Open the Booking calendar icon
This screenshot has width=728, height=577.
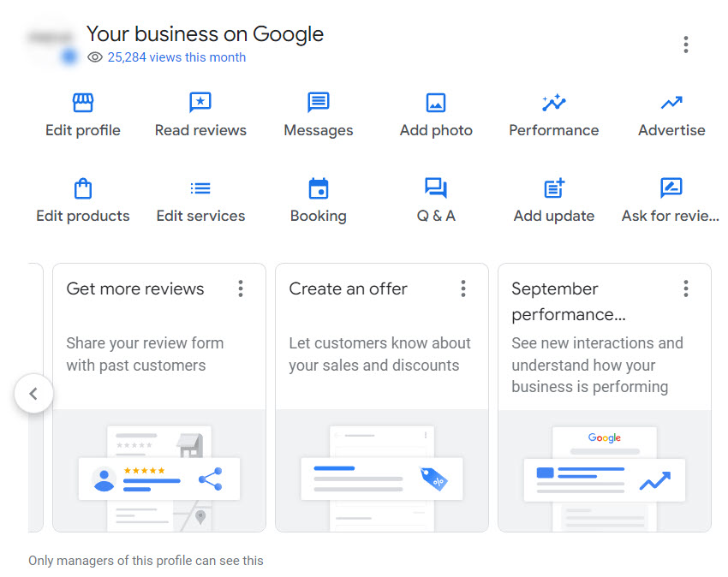click(x=319, y=188)
